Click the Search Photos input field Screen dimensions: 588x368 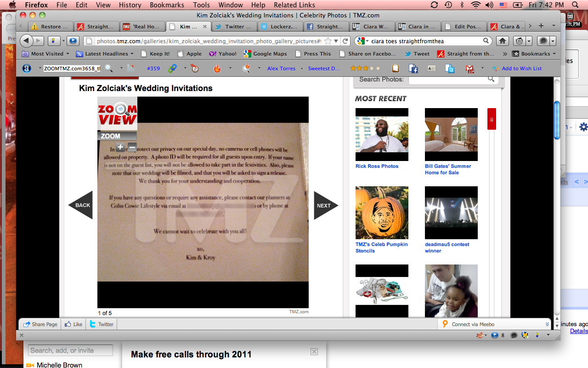tap(447, 80)
